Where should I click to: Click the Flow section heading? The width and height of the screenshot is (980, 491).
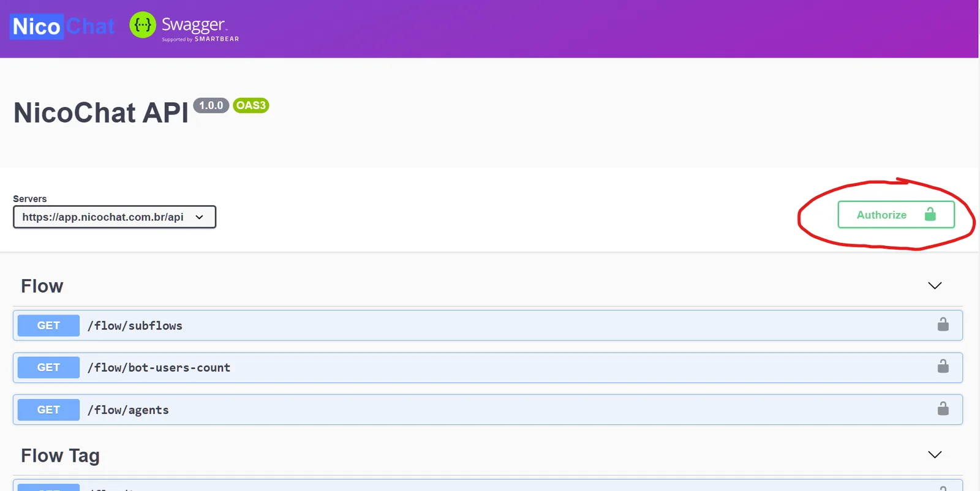coord(42,286)
